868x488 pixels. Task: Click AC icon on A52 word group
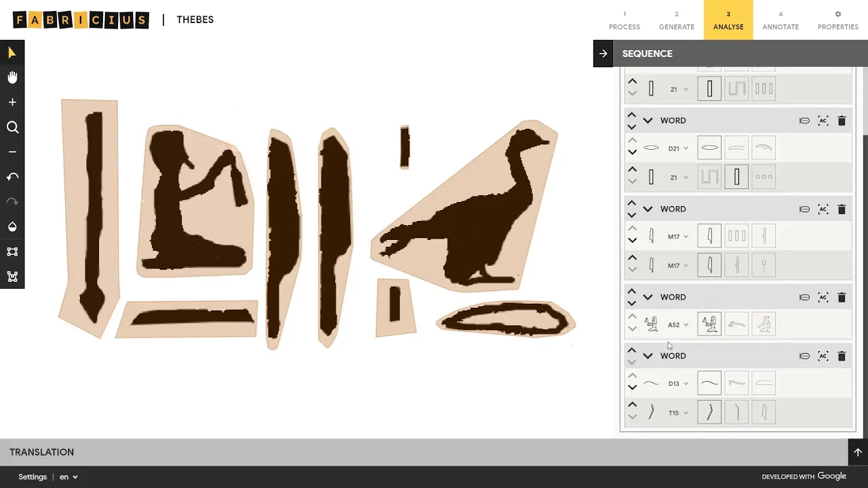pos(823,298)
